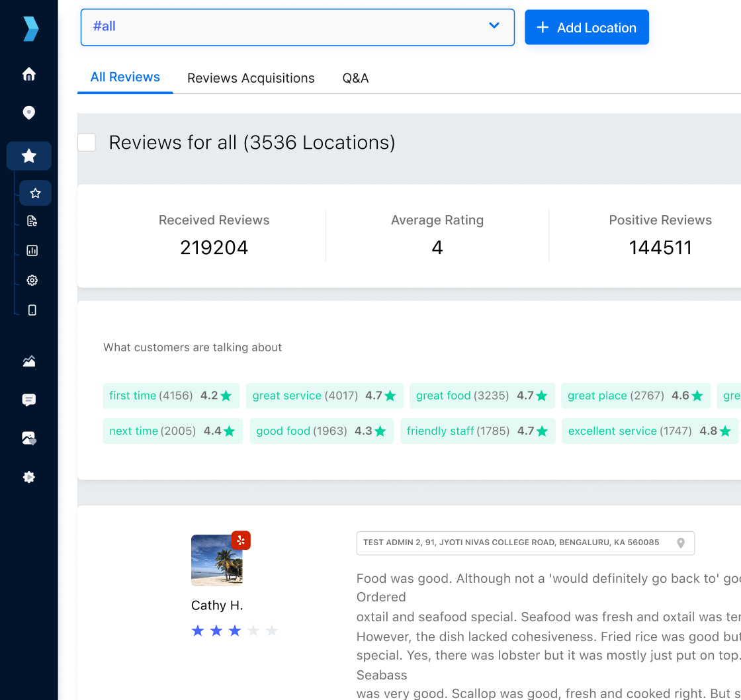
Task: Open the gear settings sub-menu icon
Action: coord(32,281)
